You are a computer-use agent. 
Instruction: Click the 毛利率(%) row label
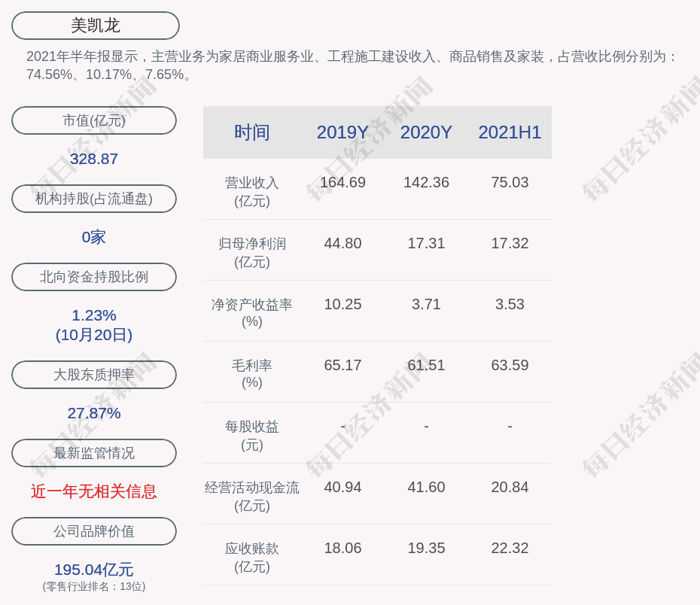click(251, 374)
